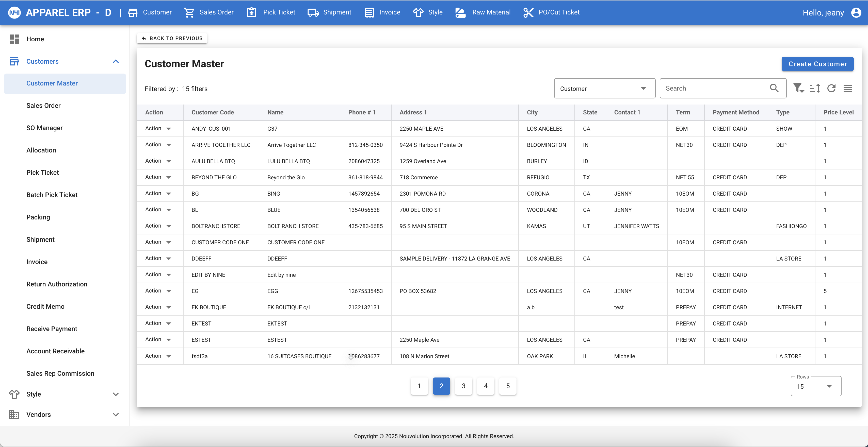Screen dimensions: 868x447
Task: Click the PO/Cut Ticket scissors icon
Action: [x=528, y=12]
